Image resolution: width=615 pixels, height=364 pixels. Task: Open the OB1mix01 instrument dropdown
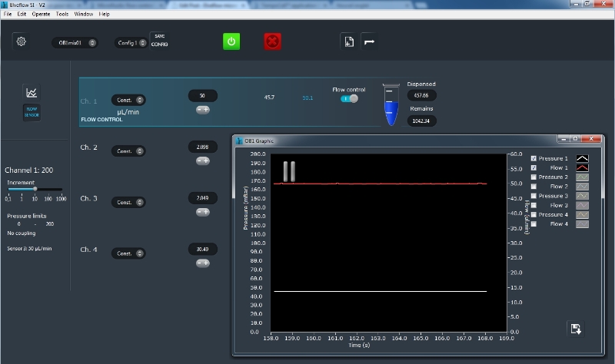click(75, 42)
